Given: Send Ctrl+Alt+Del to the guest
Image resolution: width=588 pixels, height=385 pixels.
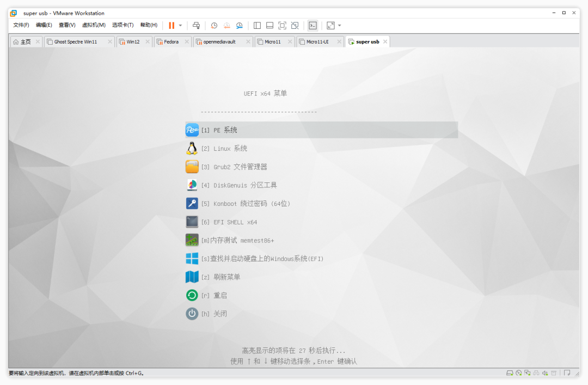Looking at the screenshot, I should point(196,25).
